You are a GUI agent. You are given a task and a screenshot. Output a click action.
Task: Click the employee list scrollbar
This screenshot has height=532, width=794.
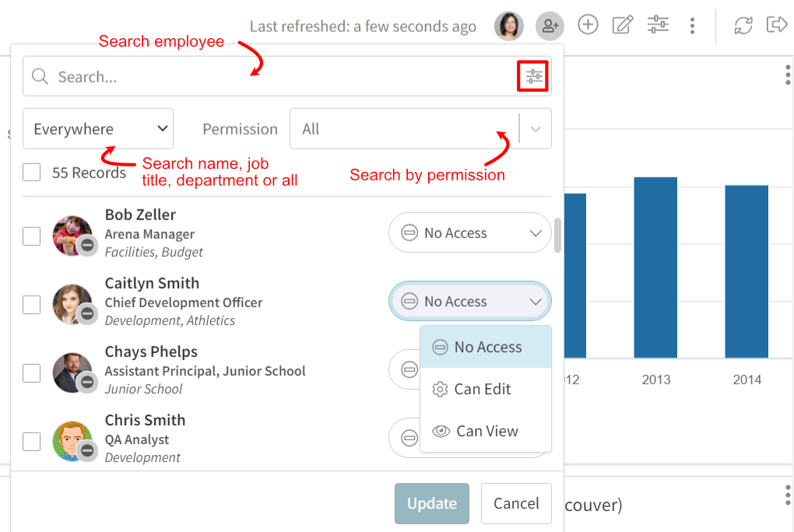click(557, 236)
